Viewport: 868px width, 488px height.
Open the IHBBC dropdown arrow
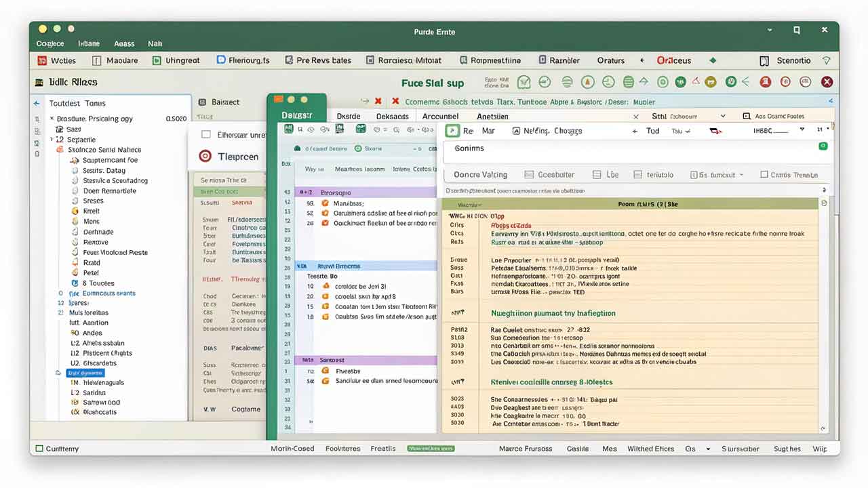point(802,129)
